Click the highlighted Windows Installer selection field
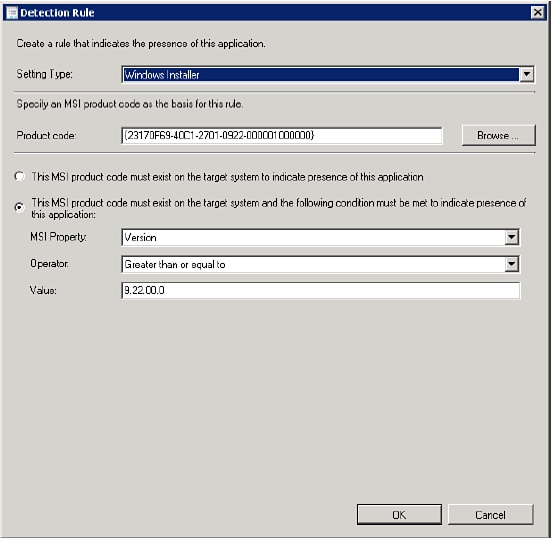This screenshot has height=540, width=551. [x=320, y=74]
